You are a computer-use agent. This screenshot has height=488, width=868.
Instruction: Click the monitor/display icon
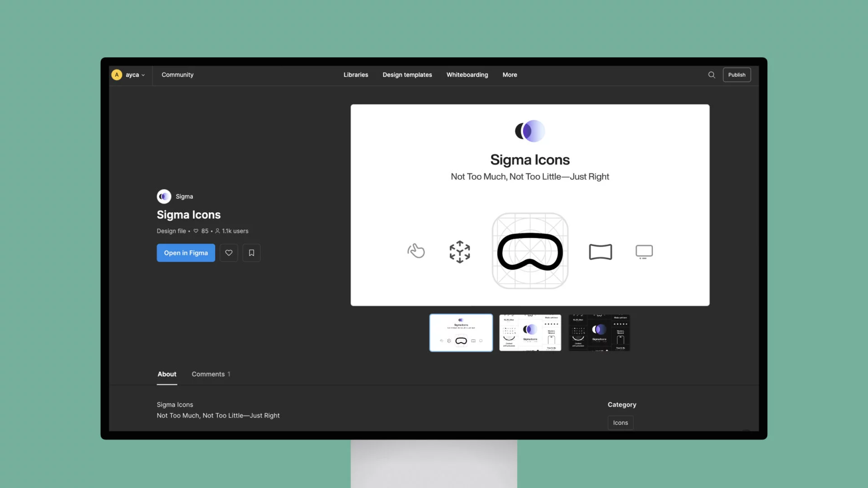[x=644, y=251]
